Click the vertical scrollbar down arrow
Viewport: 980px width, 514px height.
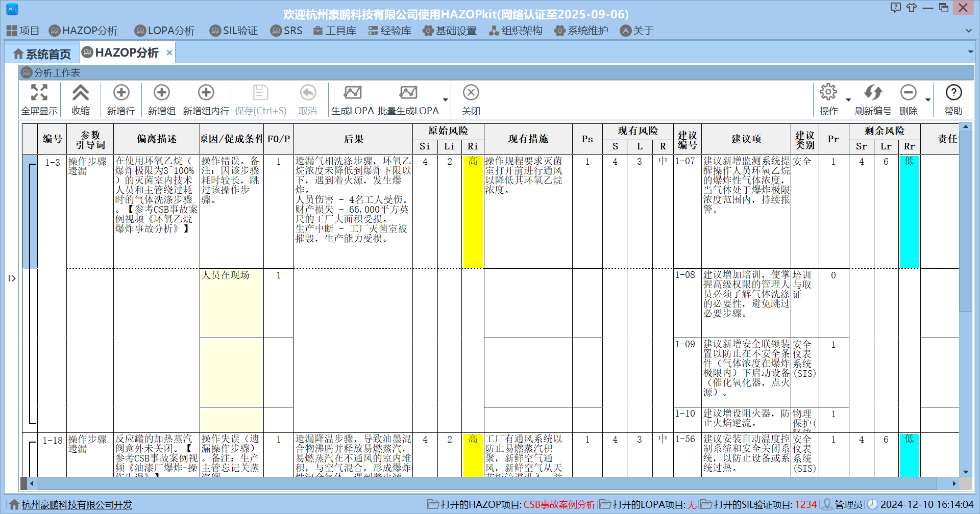pos(966,472)
